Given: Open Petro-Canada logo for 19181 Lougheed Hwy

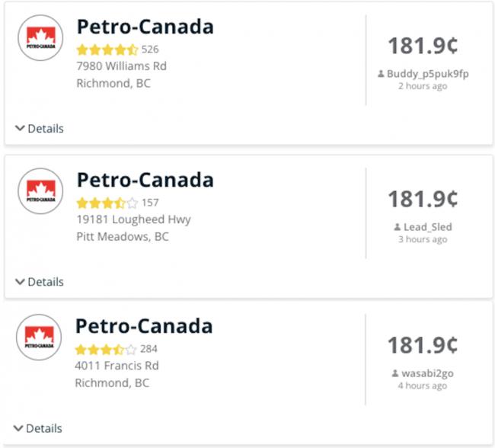Looking at the screenshot, I should point(40,190).
